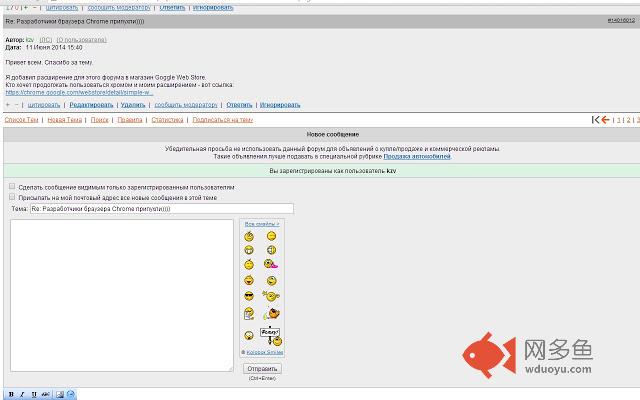Image resolution: width=640 pixels, height=400 pixels.
Task: Open 'сообщить модератору' link under kzv post
Action: (186, 105)
